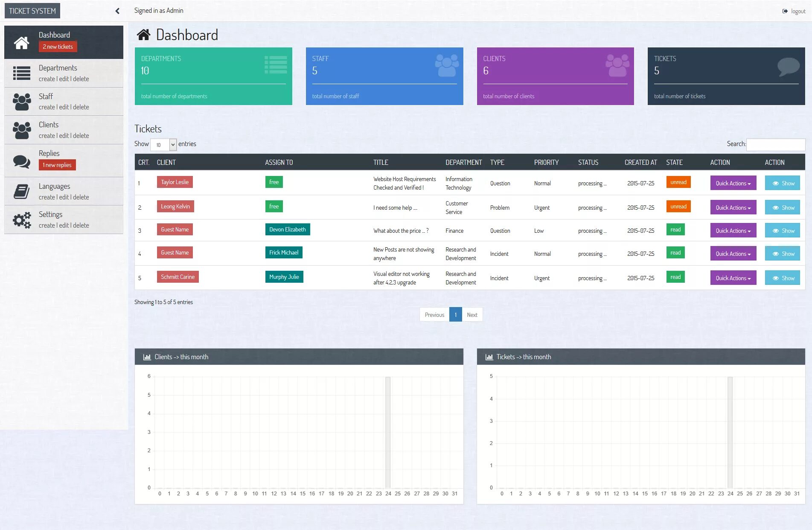This screenshot has width=812, height=530.
Task: Open the Dashboard menu item
Action: (64, 42)
